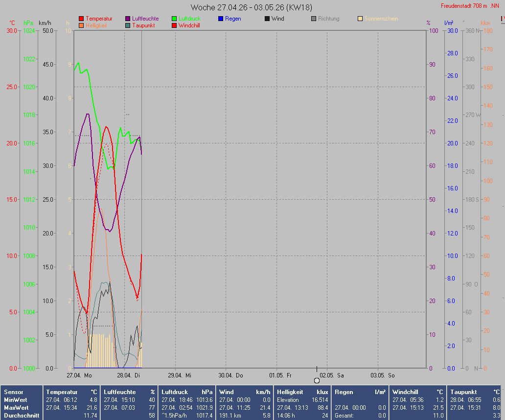Click the moon phase marker on the timeline
The width and height of the screenshot is (505, 420).
pyautogui.click(x=317, y=380)
